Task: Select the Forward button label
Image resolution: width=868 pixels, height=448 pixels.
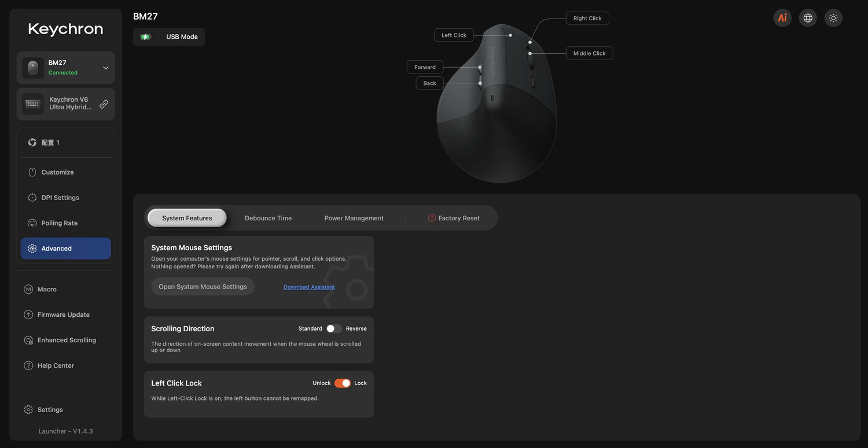Action: [x=425, y=67]
